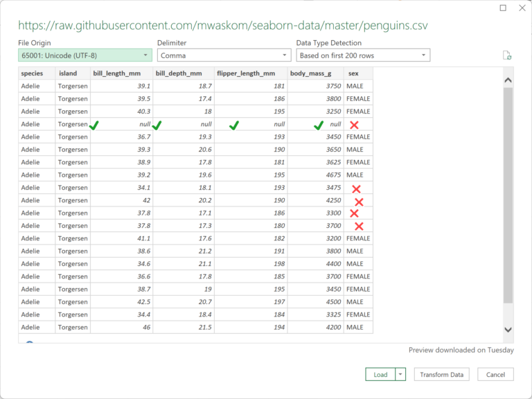The height and width of the screenshot is (399, 532).
Task: Select the bill_length_mm column header
Action: point(121,73)
